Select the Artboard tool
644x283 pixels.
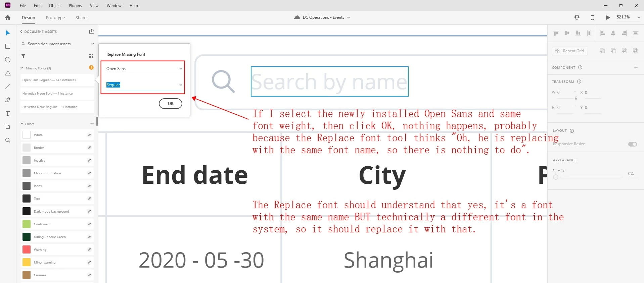pos(8,127)
